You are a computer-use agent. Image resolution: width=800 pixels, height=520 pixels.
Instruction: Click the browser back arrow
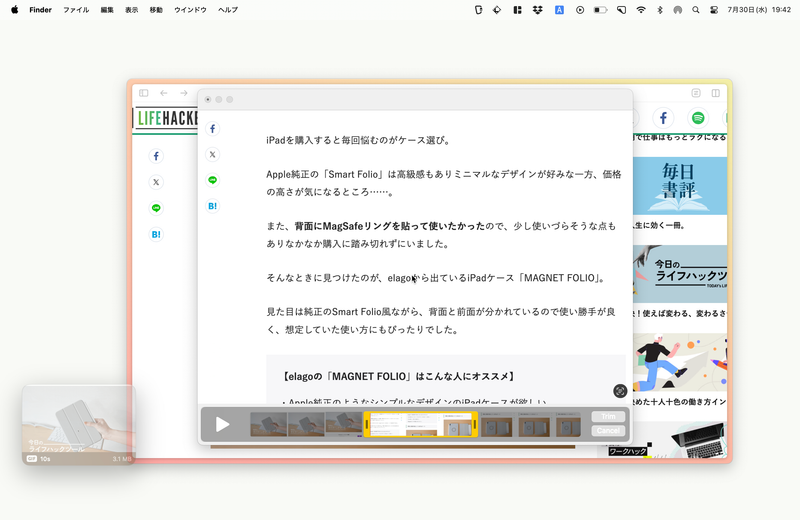tap(164, 93)
